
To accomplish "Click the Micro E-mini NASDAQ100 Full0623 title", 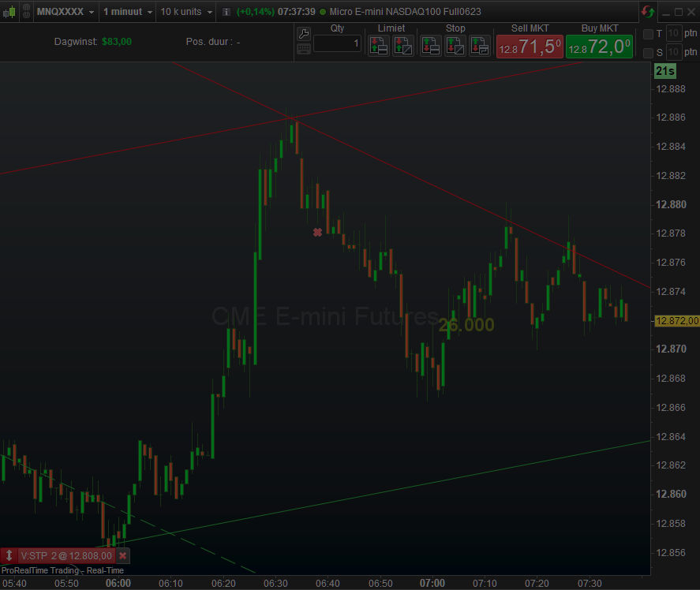I will coord(406,12).
